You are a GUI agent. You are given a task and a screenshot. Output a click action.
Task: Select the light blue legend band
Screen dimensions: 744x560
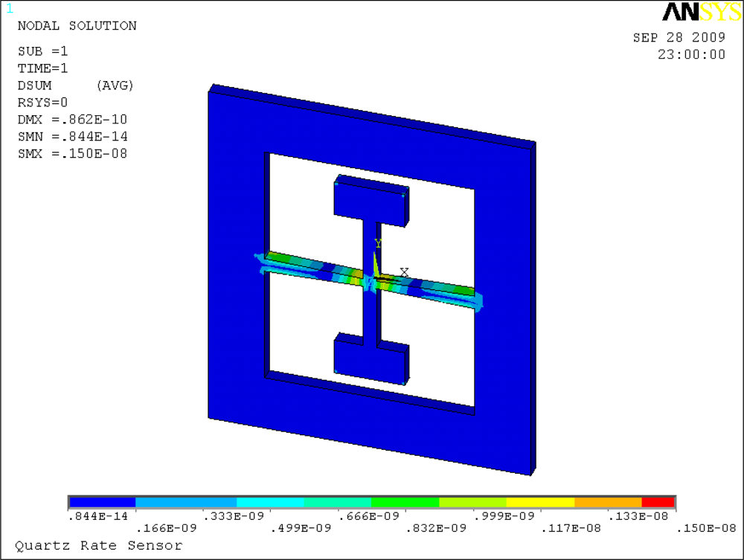[x=186, y=502]
